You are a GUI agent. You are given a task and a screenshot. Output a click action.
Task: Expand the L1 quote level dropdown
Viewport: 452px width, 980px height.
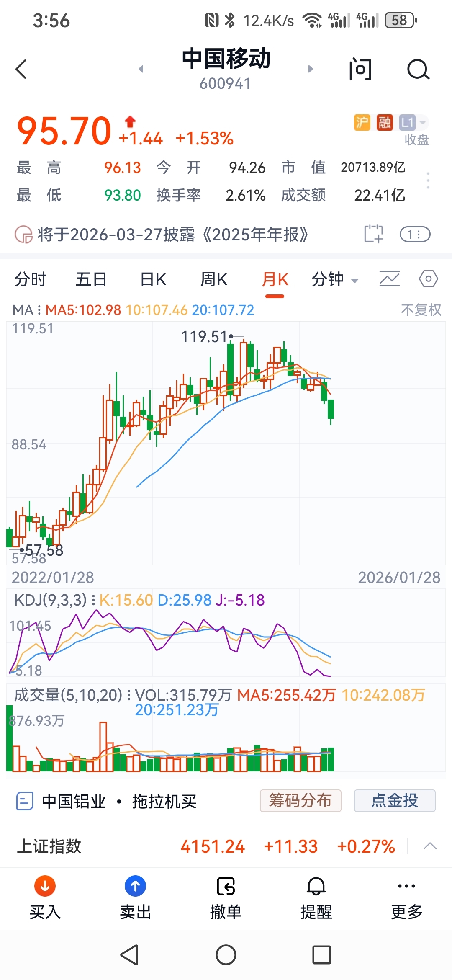pos(413,122)
